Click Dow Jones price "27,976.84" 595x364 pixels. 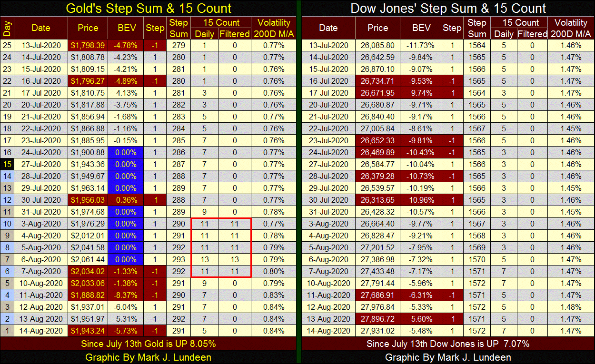pos(378,307)
